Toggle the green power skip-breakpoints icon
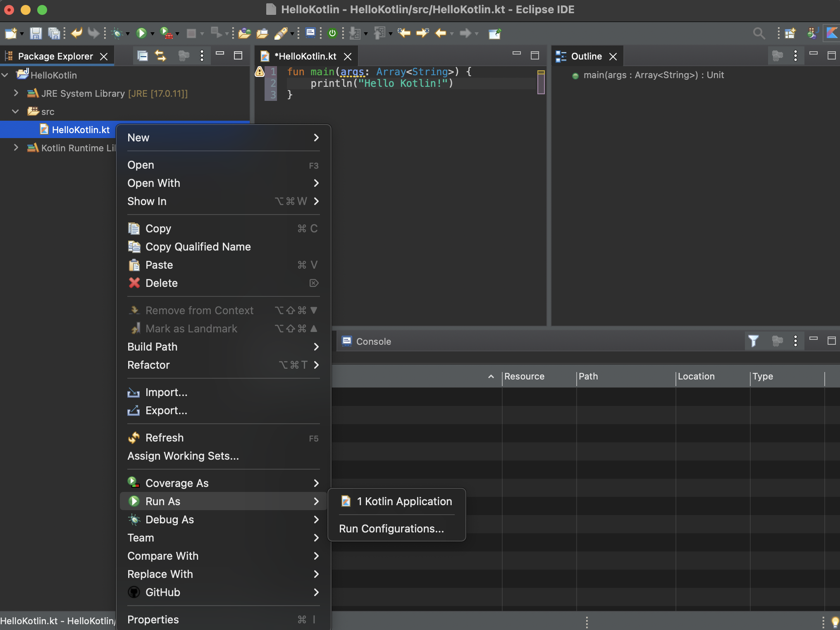The width and height of the screenshot is (840, 630). [x=332, y=33]
